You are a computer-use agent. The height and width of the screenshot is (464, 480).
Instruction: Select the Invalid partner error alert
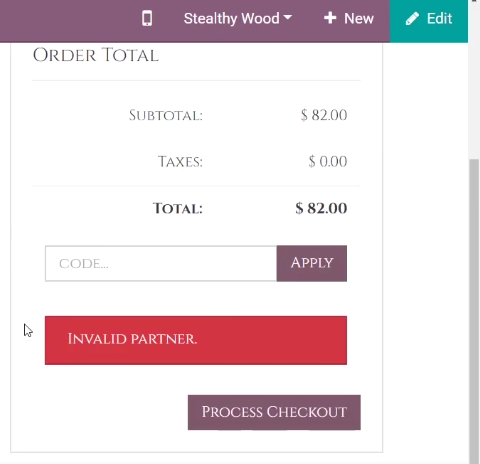click(x=196, y=340)
